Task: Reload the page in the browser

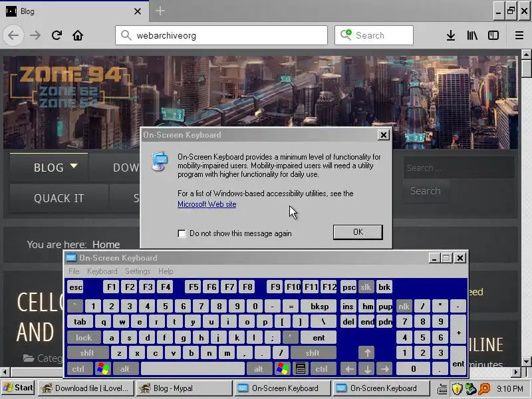Action: point(57,35)
